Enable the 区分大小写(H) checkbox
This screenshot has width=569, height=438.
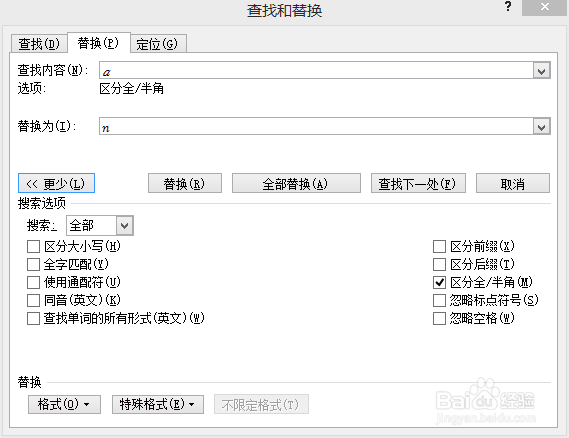coord(33,247)
